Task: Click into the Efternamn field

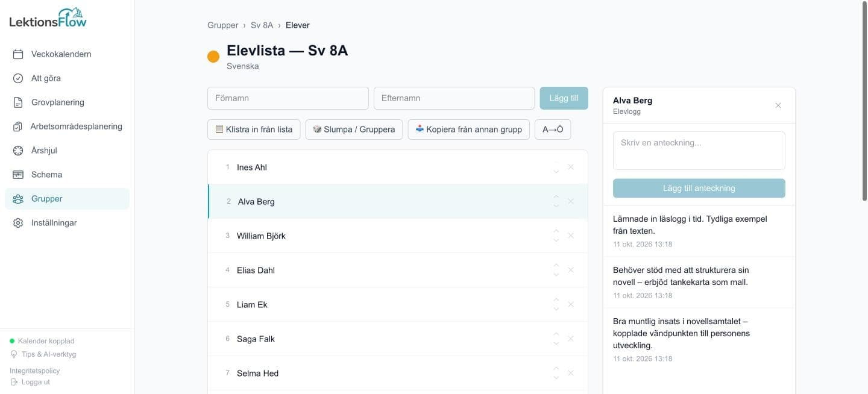Action: 454,98
